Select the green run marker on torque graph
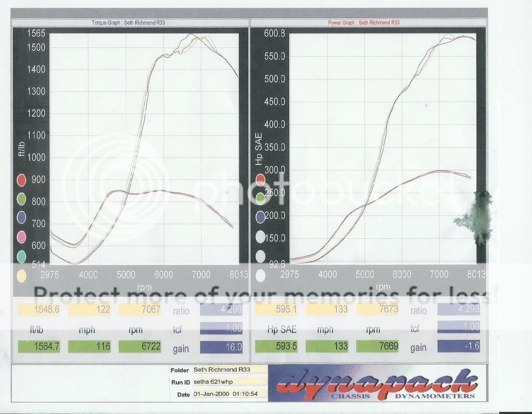Screen dimensions: 532x414 tap(21, 199)
